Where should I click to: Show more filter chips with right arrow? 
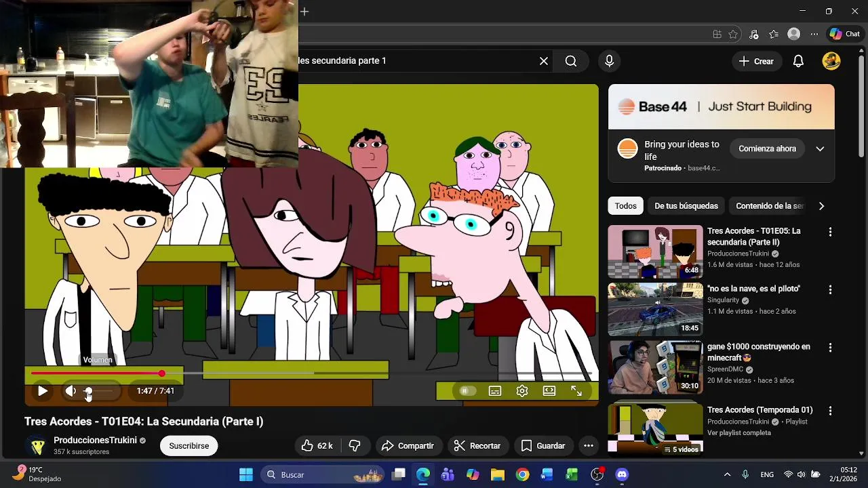[x=821, y=206]
